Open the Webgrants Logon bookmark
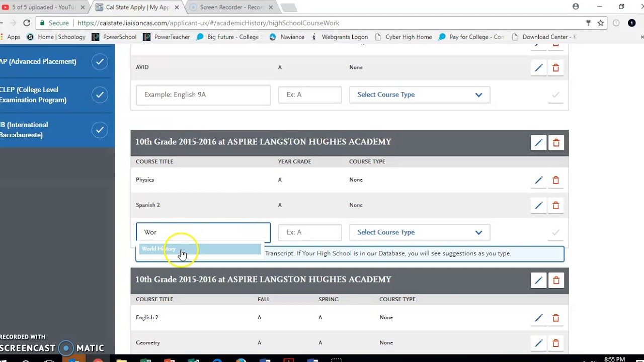Image resolution: width=644 pixels, height=362 pixels. click(x=339, y=37)
